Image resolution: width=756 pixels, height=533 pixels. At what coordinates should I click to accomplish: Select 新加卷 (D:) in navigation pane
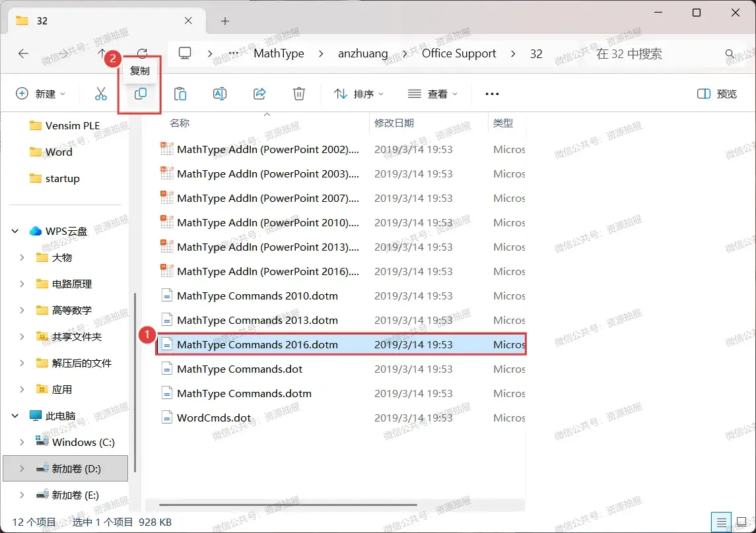pos(65,468)
